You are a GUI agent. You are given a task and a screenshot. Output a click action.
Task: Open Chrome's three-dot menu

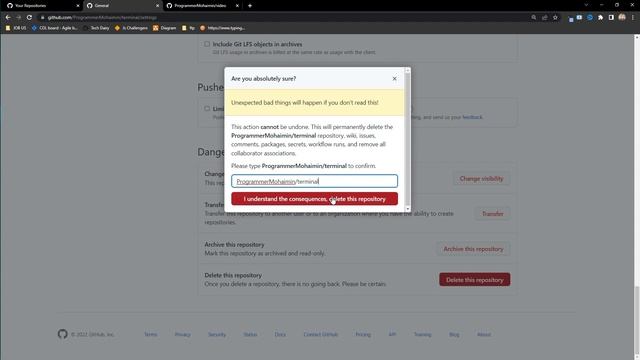pos(633,18)
